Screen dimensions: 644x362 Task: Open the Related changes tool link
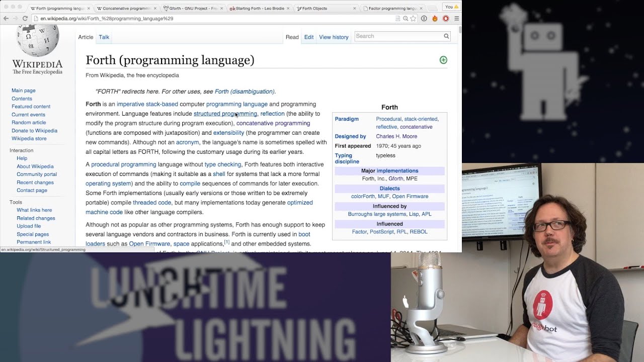36,218
